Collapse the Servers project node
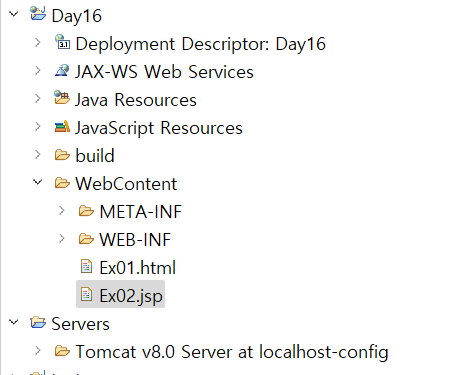This screenshot has width=451, height=375. click(14, 322)
